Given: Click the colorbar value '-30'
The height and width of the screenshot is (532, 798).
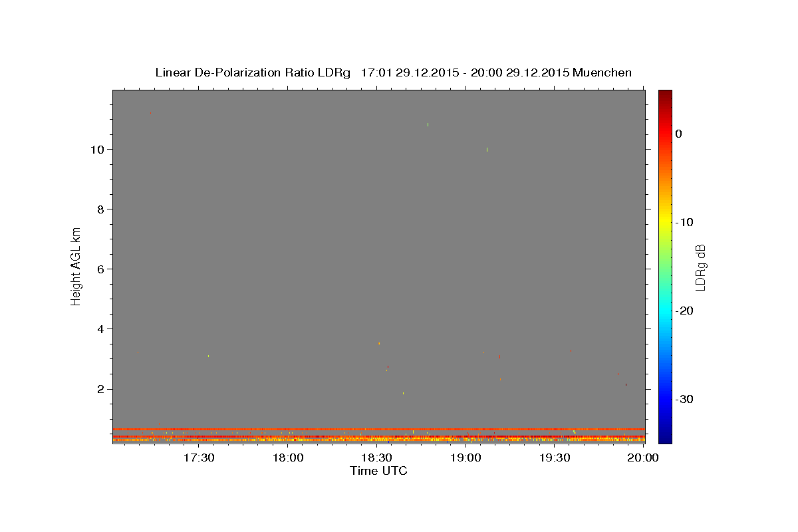Looking at the screenshot, I should (x=685, y=399).
